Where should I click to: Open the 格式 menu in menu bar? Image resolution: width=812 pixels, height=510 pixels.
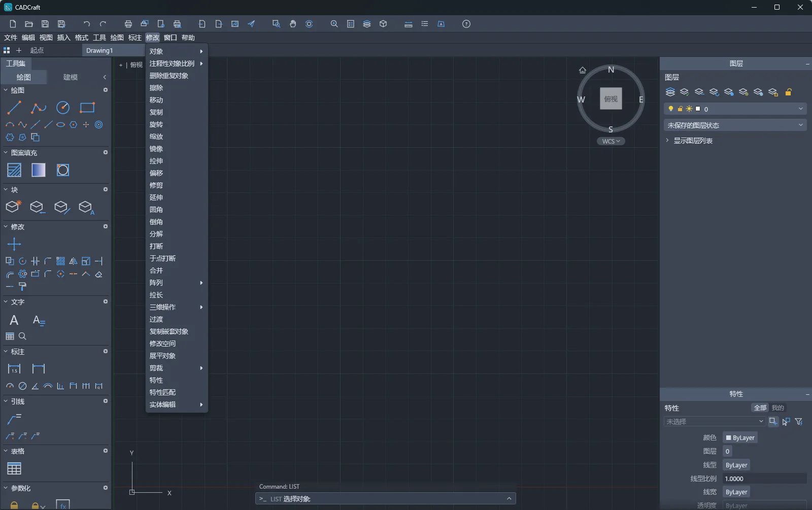click(x=82, y=38)
